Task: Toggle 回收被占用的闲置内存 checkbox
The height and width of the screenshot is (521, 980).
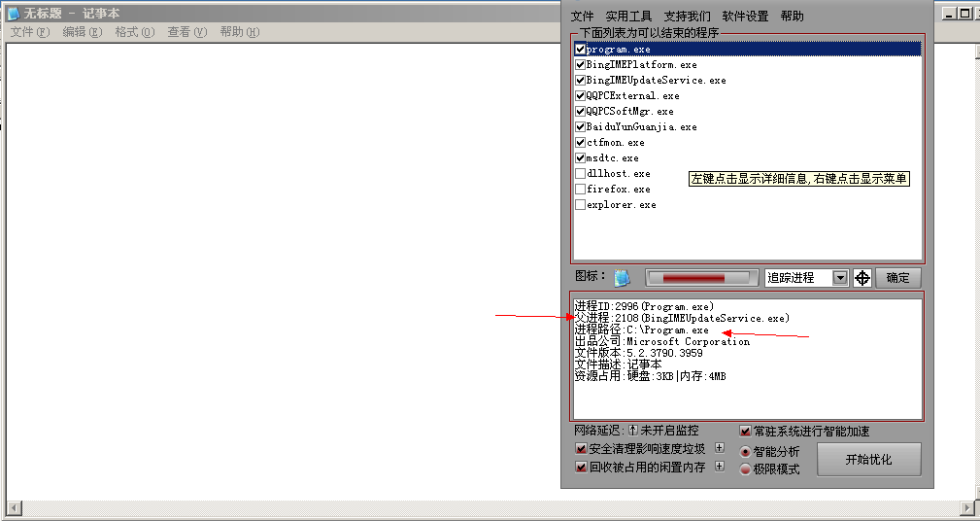Action: click(581, 468)
